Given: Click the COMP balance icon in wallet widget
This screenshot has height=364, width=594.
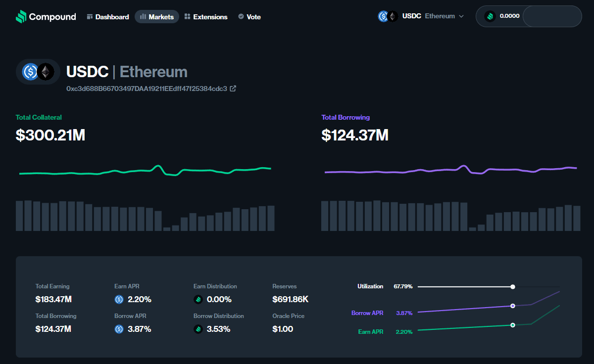Looking at the screenshot, I should tap(490, 16).
